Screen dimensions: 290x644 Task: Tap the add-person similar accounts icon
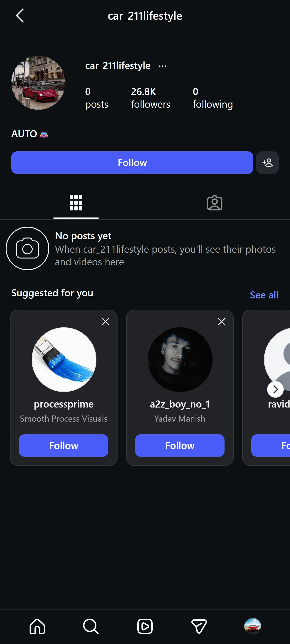267,163
